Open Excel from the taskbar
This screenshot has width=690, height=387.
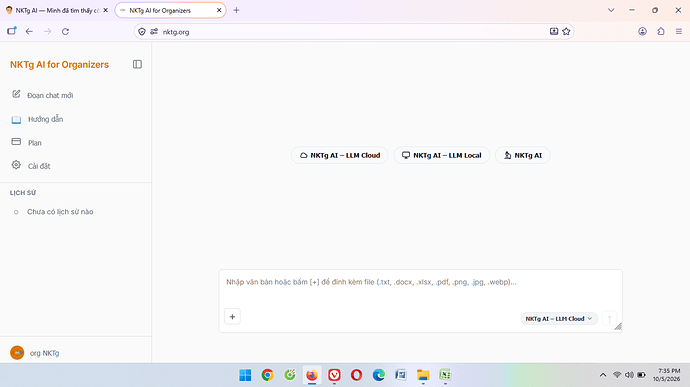click(x=445, y=375)
